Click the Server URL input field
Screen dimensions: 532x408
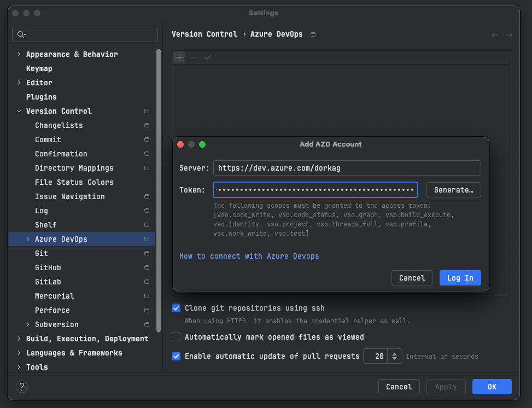(x=347, y=168)
